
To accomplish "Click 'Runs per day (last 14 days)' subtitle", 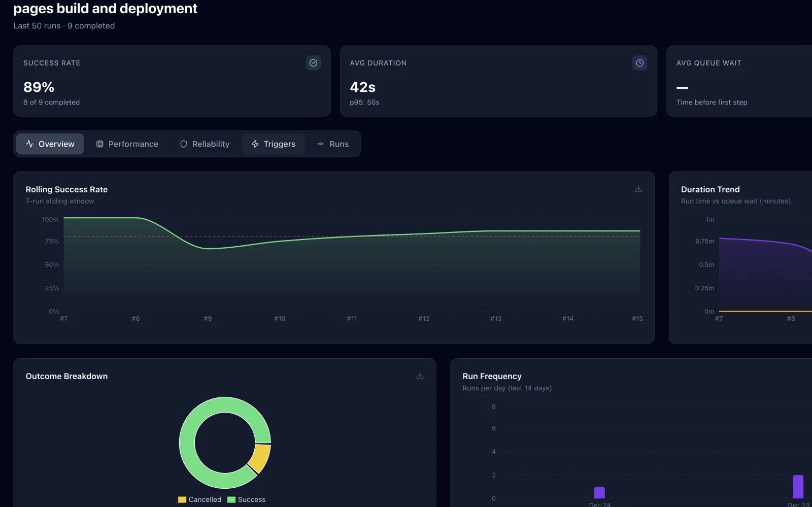I will click(x=507, y=388).
